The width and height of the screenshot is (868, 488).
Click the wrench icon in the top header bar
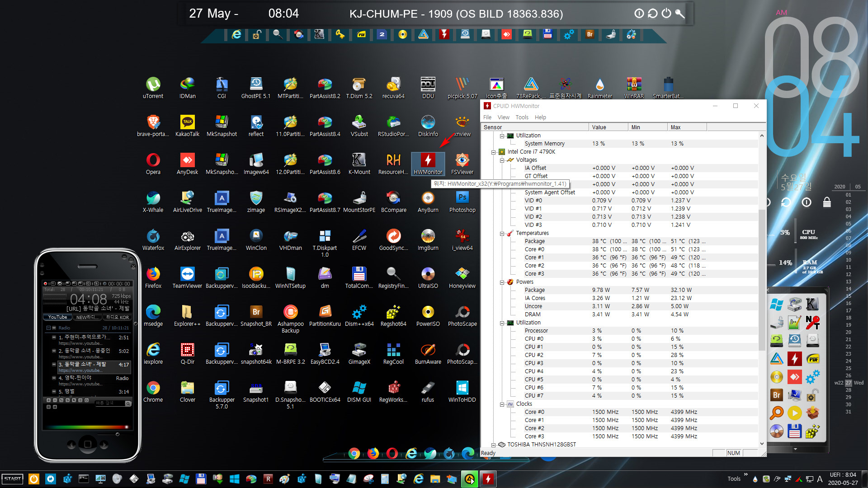point(680,14)
